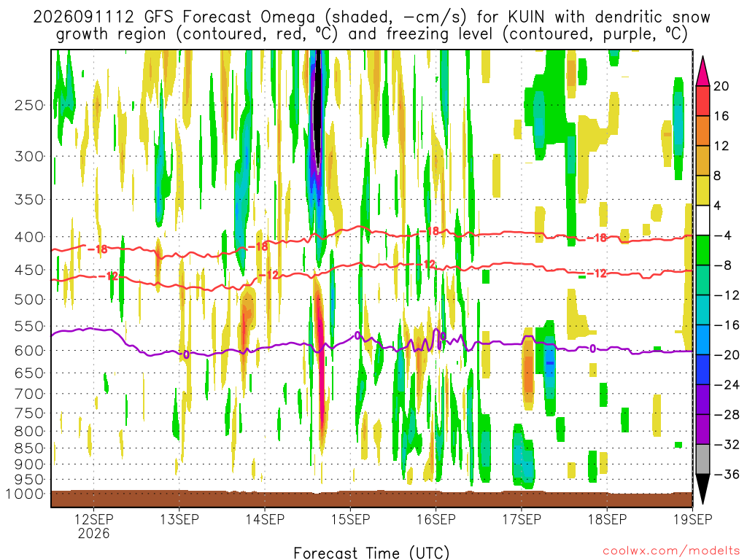The height and width of the screenshot is (560, 747).
Task: Click the 12SEP 2026 axis label
Action: [x=93, y=526]
